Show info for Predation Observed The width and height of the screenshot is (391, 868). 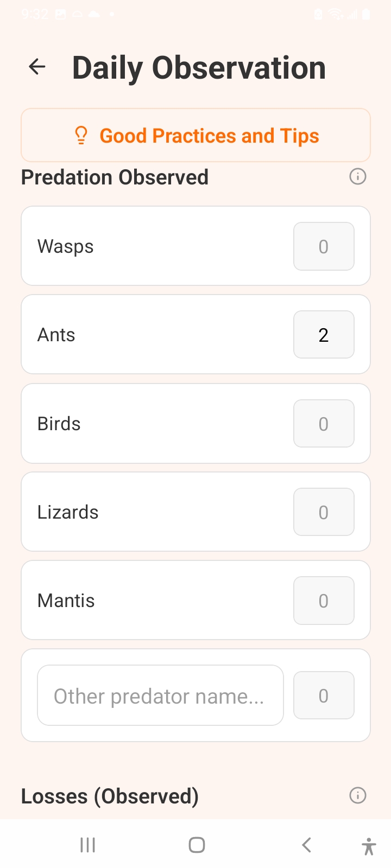click(x=357, y=176)
